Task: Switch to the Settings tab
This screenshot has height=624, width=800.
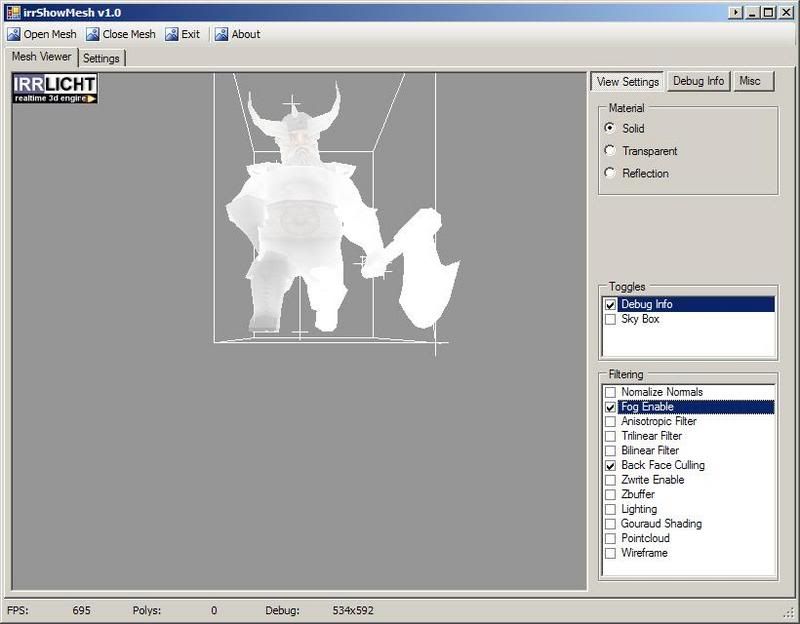Action: point(101,58)
